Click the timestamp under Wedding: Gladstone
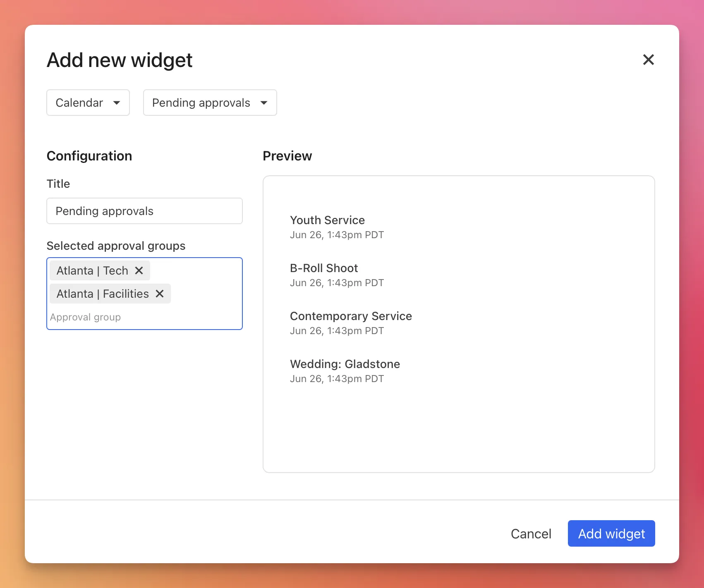 coord(337,379)
